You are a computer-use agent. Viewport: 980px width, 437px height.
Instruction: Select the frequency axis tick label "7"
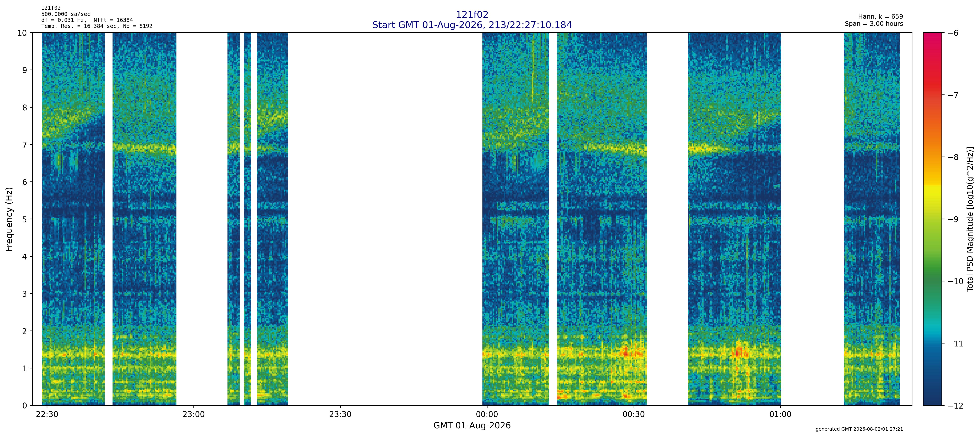point(25,145)
